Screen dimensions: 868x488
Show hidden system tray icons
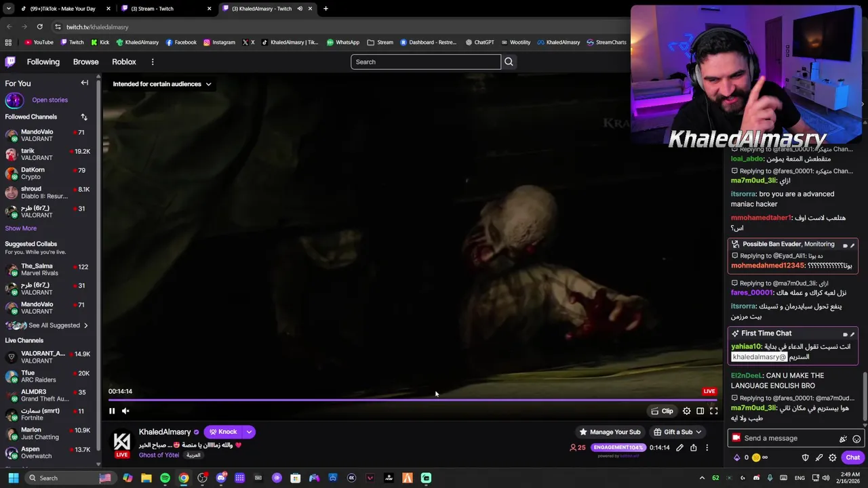click(702, 478)
